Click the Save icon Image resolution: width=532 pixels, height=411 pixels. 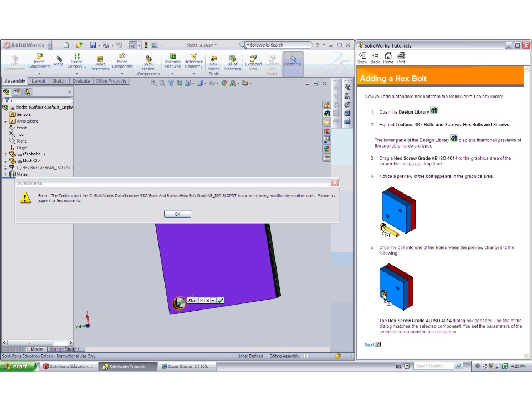[x=93, y=45]
